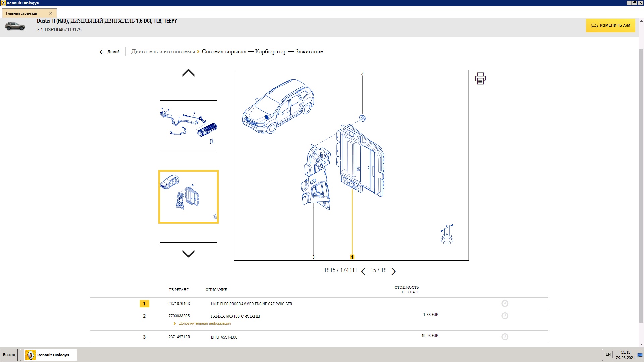The image size is (644, 362).
Task: Open history clock icon for part 237107640S
Action: coord(505,303)
